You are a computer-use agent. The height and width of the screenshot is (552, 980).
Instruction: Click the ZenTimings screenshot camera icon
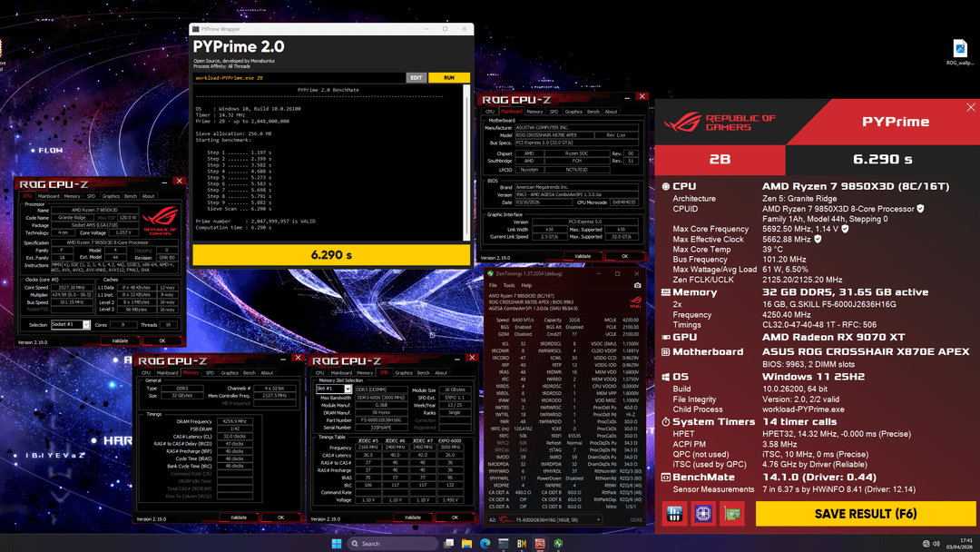pos(637,285)
